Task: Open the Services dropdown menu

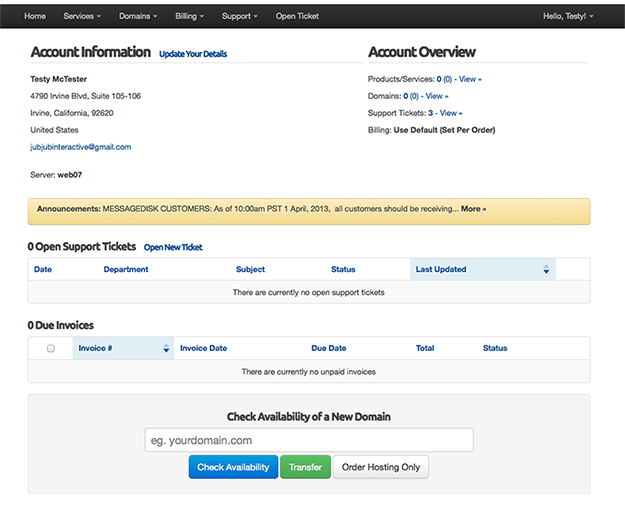Action: click(82, 16)
